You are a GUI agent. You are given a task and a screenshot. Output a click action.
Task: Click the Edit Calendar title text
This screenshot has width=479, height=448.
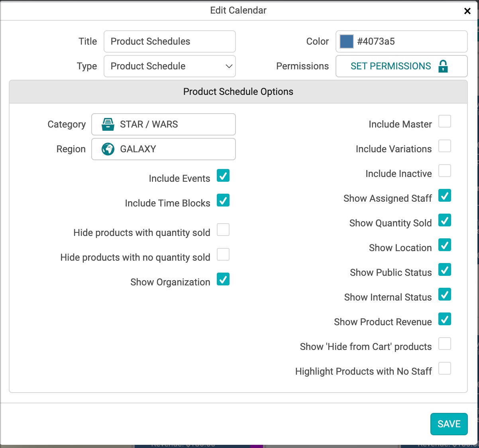238,10
